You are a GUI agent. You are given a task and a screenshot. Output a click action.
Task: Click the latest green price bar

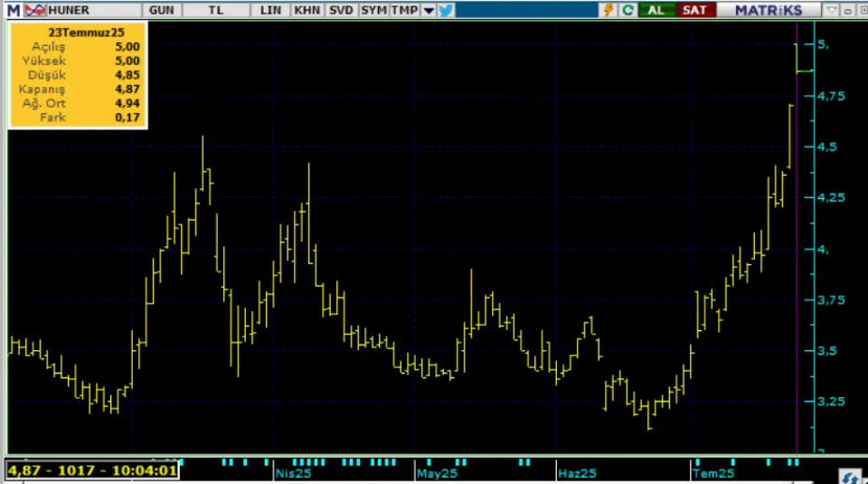coord(803,58)
